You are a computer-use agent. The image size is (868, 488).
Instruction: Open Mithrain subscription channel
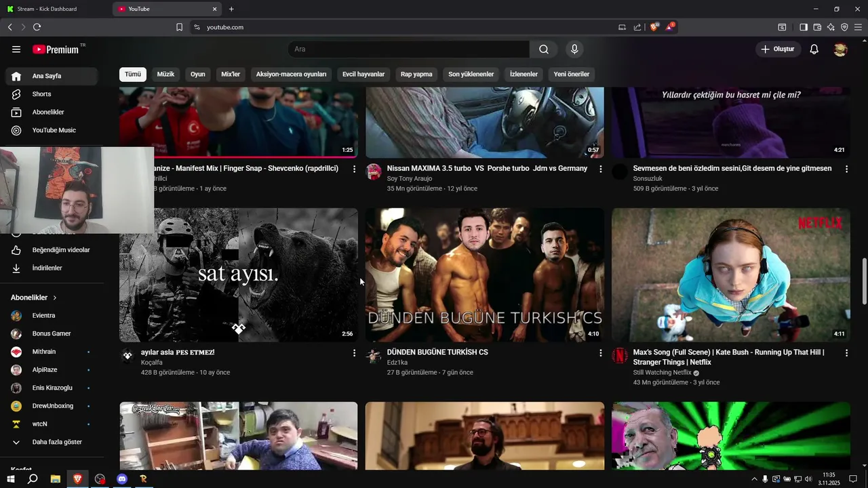tap(52, 352)
